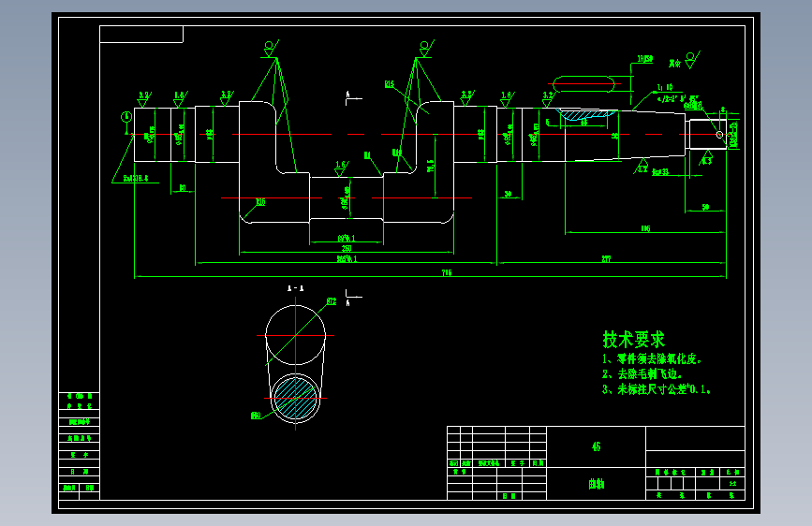Screen dimensions: 812x526
Task: Click the note 1、零件须去除氧化皮
Action: pos(652,358)
